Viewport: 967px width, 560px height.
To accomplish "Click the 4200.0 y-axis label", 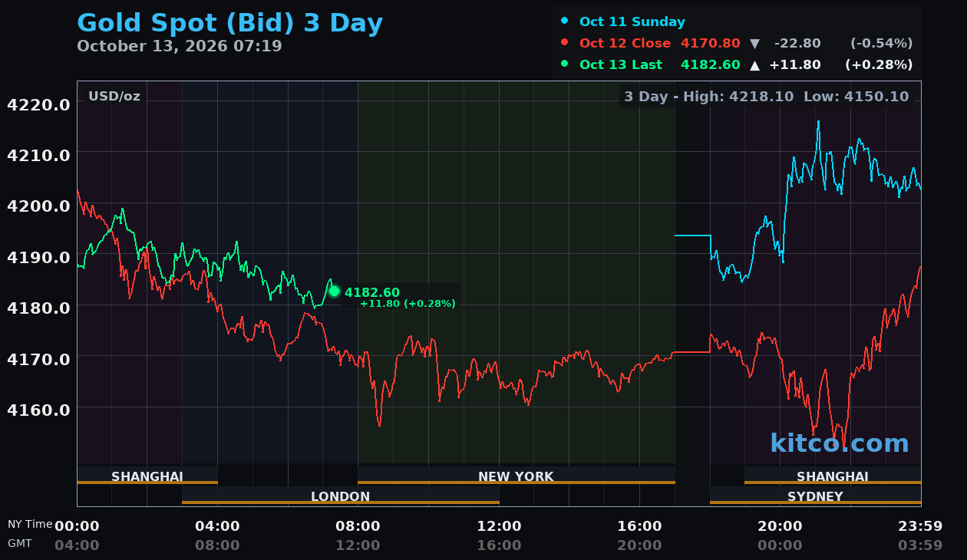I will 38,206.
